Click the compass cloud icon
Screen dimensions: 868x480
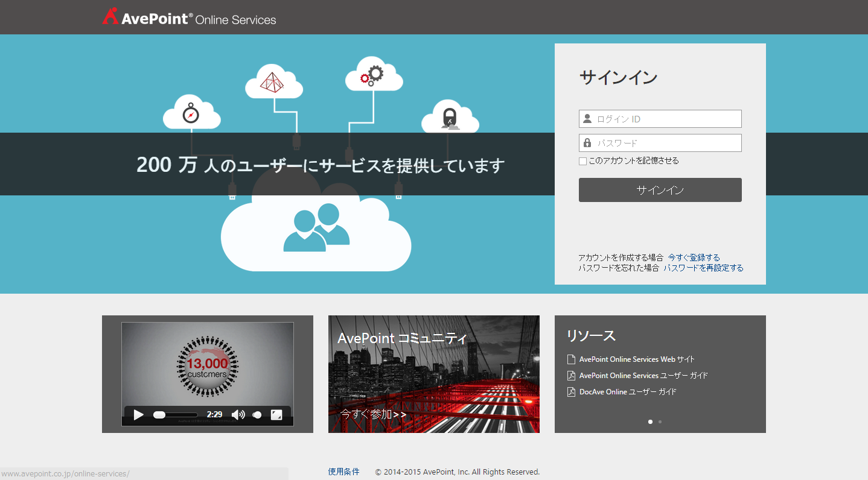pos(191,112)
